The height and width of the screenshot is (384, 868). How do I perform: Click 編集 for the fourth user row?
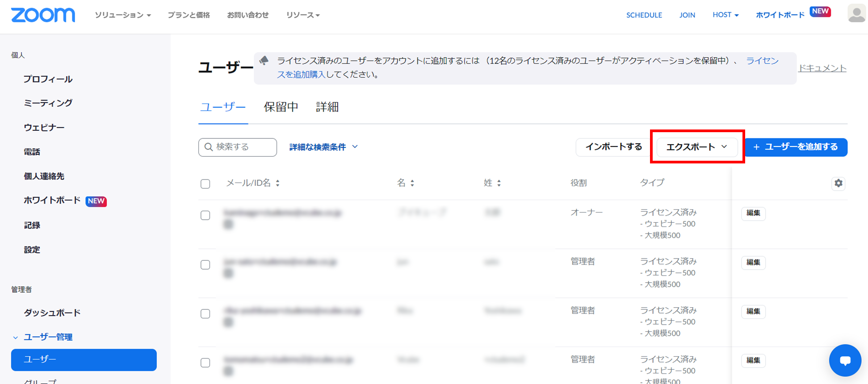click(753, 361)
